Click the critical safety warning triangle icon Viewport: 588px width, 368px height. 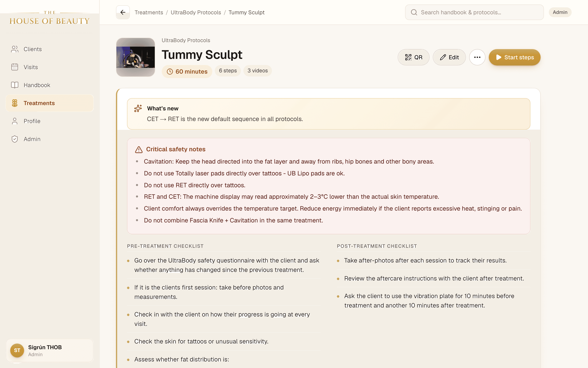tap(139, 149)
